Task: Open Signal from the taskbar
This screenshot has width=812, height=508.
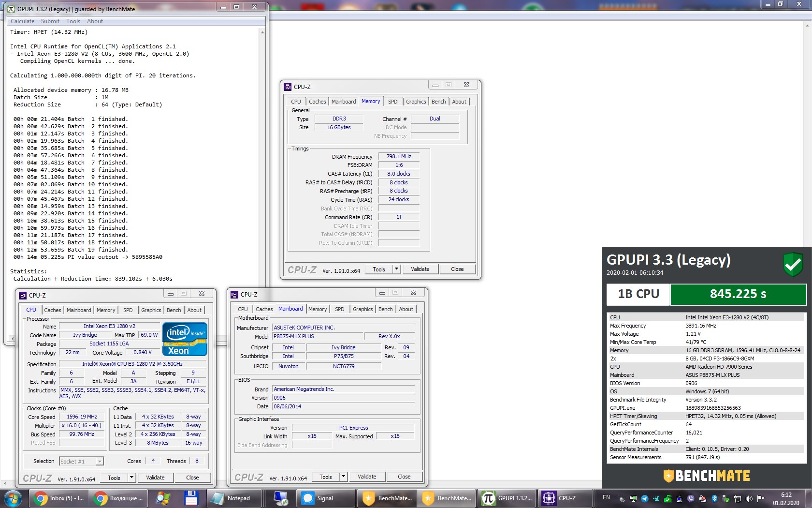Action: click(x=326, y=498)
